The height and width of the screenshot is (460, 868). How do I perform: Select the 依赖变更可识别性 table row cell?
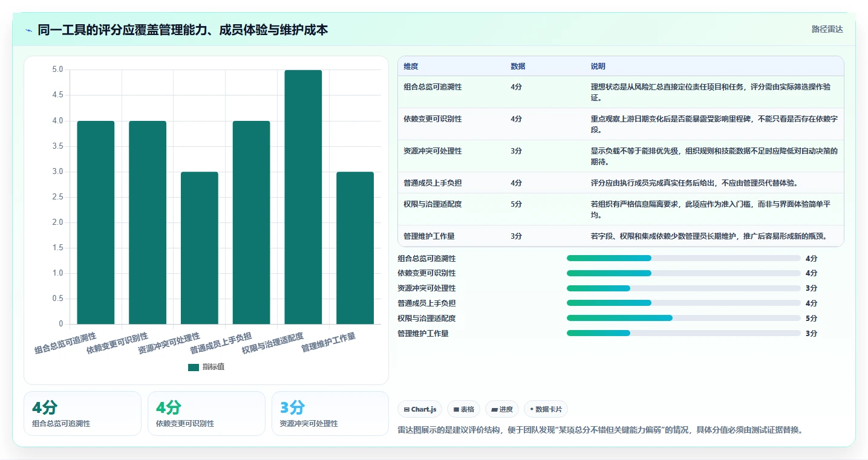coord(432,119)
